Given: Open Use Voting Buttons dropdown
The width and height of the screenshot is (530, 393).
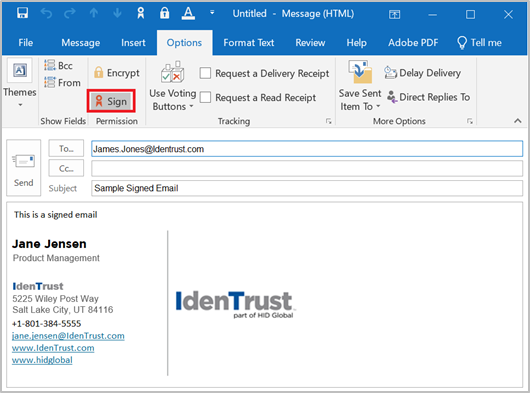Looking at the screenshot, I should pyautogui.click(x=172, y=87).
